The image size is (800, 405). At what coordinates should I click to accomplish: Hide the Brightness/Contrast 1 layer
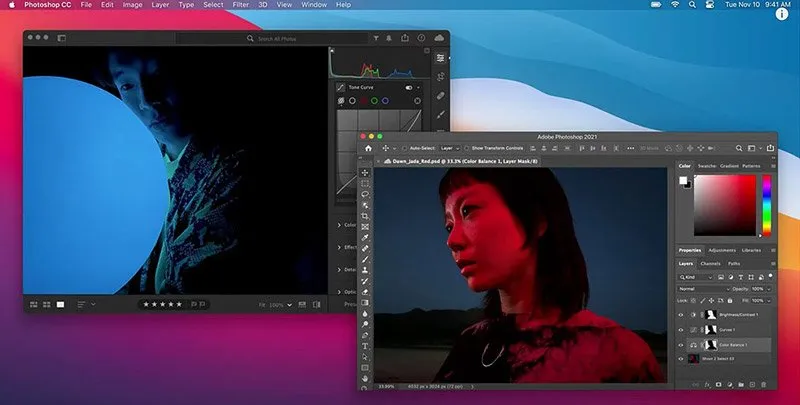(683, 314)
